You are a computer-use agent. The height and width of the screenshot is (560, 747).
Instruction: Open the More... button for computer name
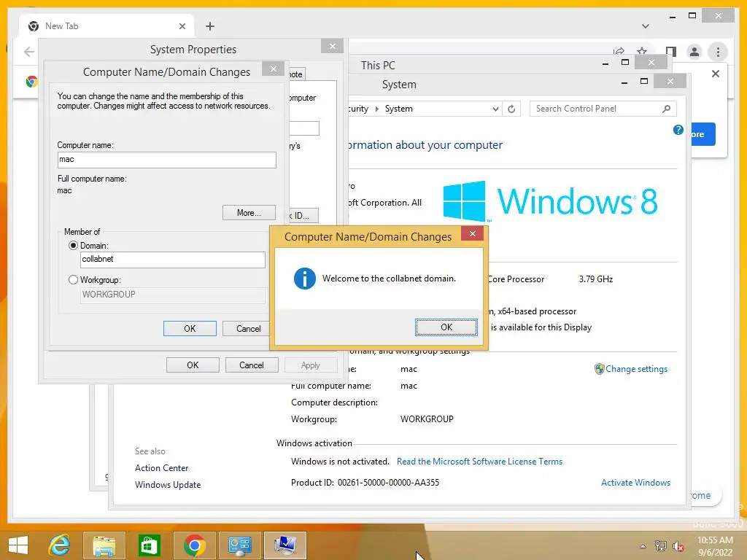click(x=249, y=213)
